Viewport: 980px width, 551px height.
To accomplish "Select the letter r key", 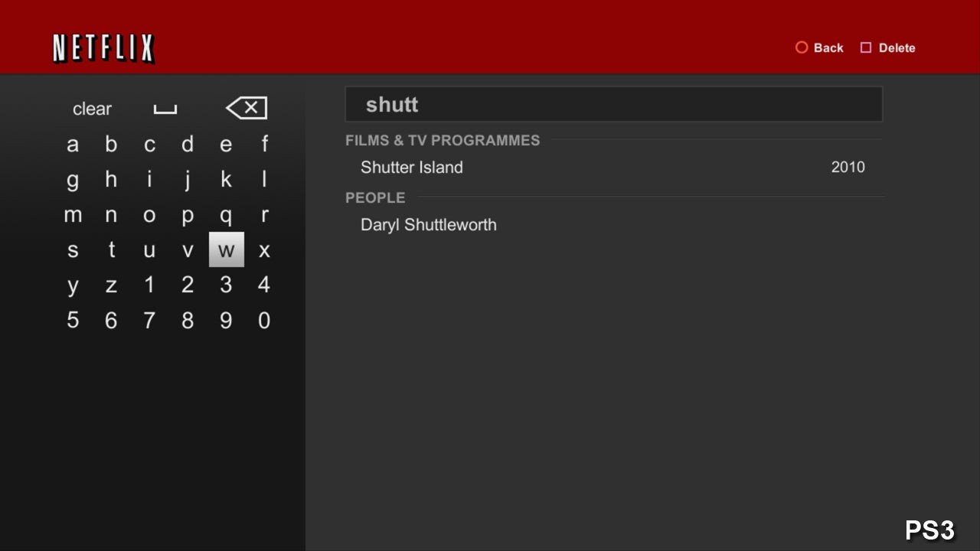I will 264,215.
